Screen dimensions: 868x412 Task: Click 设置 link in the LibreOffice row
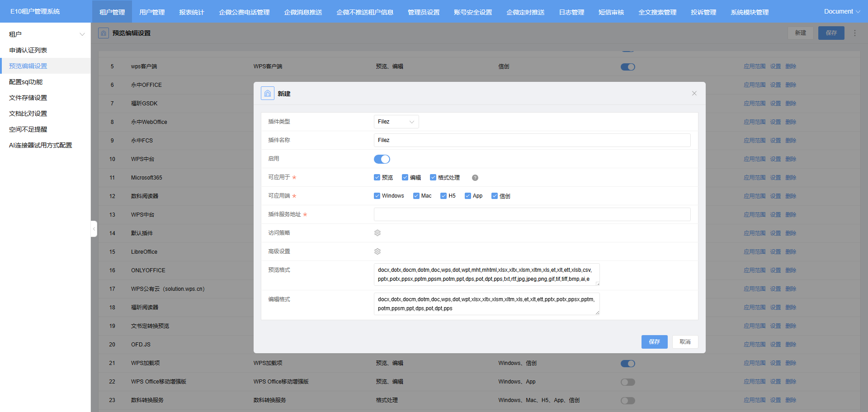(x=776, y=252)
